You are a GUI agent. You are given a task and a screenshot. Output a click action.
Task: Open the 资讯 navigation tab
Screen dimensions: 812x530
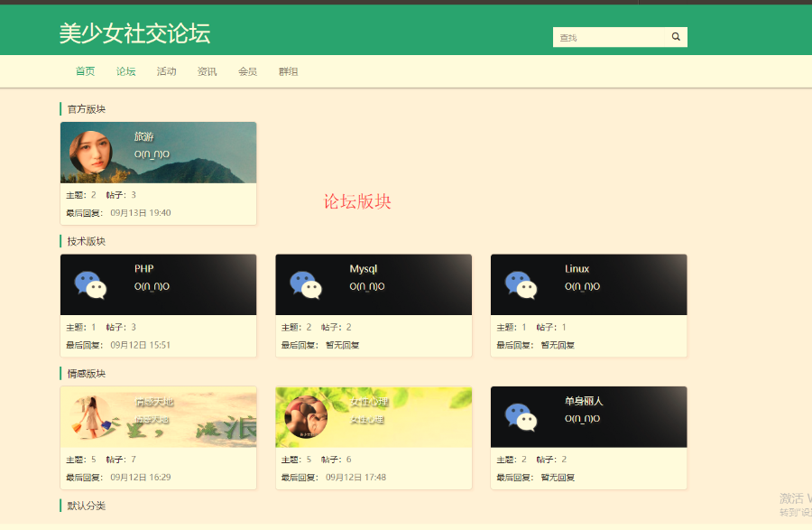coord(207,71)
